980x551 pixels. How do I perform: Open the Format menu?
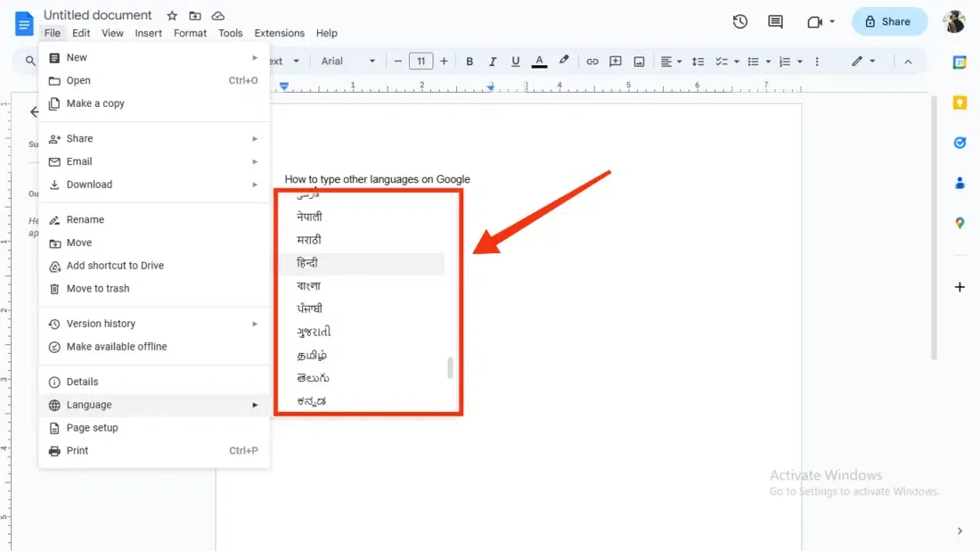(190, 33)
